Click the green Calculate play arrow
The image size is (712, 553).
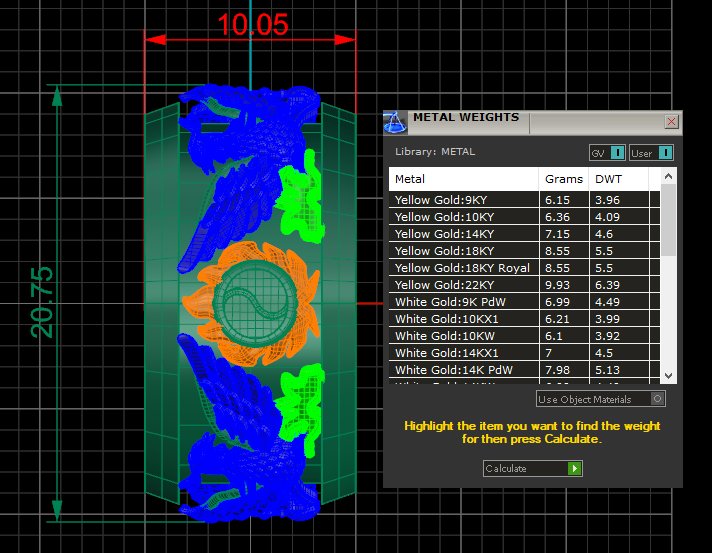574,468
